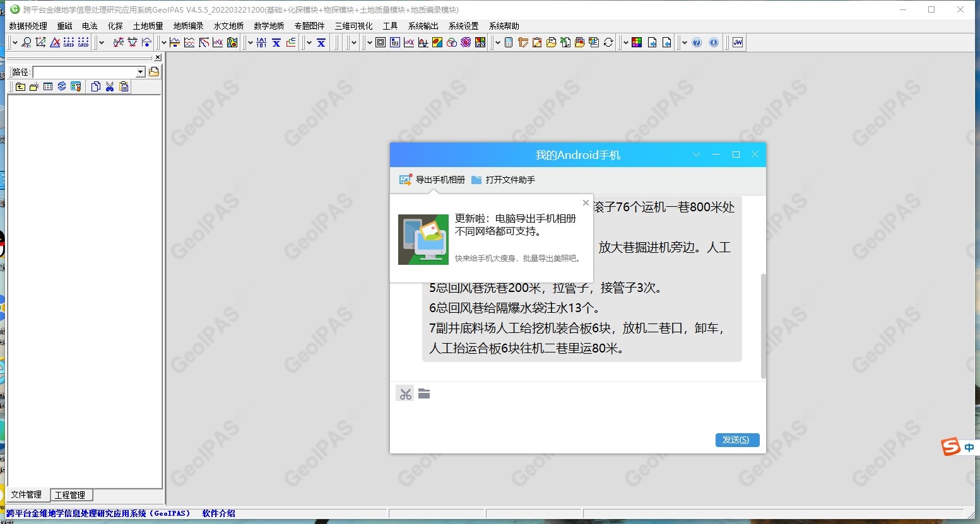This screenshot has width=980, height=524.
Task: Switch Sogou input language via 中 indicator
Action: coord(969,448)
